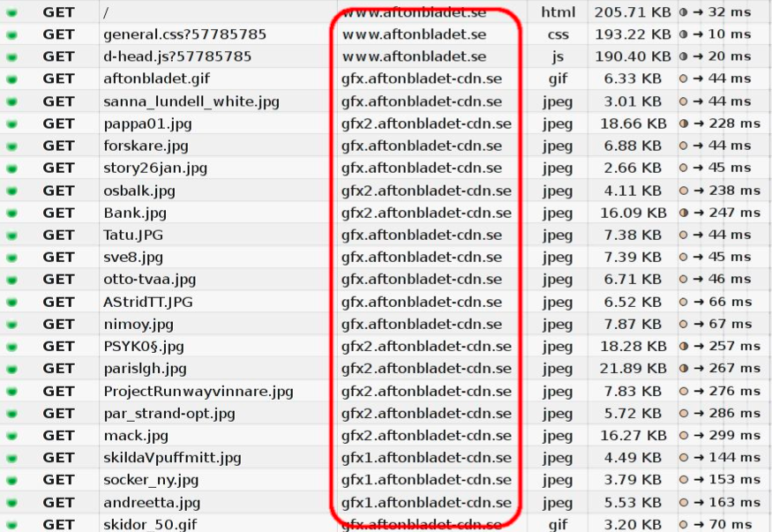Select the skildaVpuffmitt.jpg request
Viewport: 772px width, 532px height.
pyautogui.click(x=172, y=458)
